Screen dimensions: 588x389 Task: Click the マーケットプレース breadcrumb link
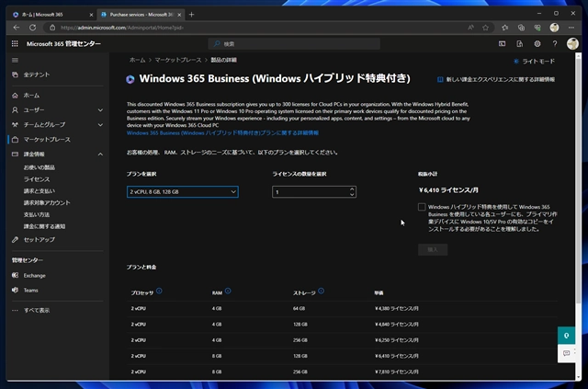pos(178,60)
